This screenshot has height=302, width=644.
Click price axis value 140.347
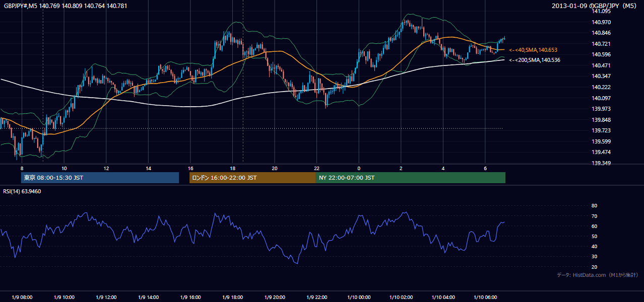click(602, 76)
